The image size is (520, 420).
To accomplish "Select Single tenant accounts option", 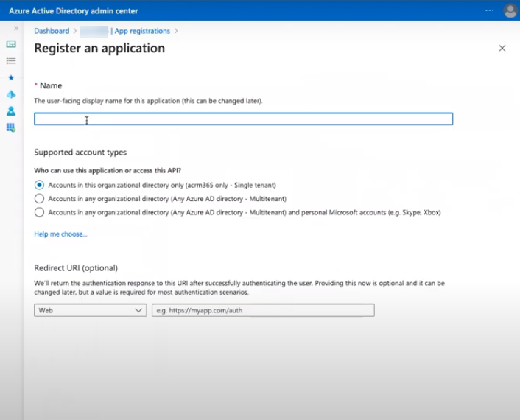I will pos(40,185).
